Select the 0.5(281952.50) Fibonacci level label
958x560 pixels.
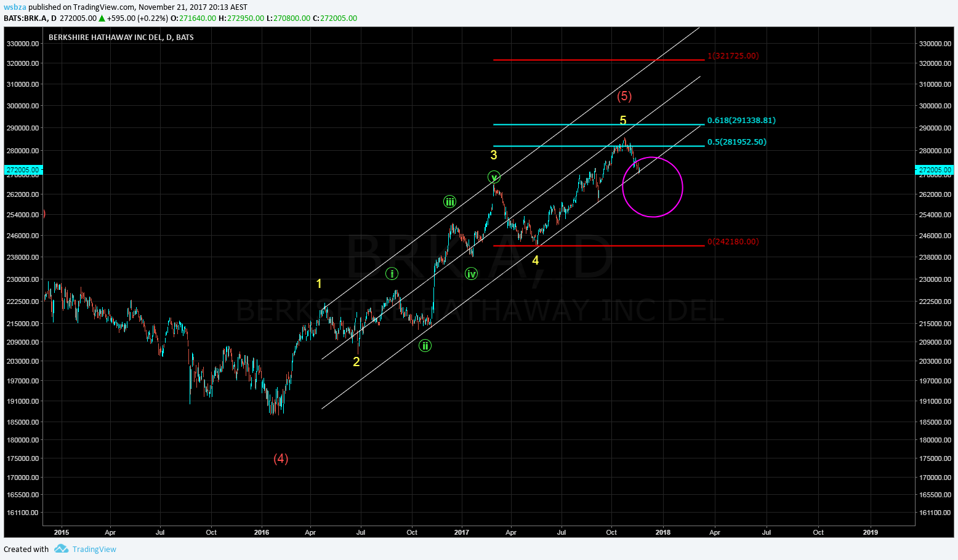736,142
